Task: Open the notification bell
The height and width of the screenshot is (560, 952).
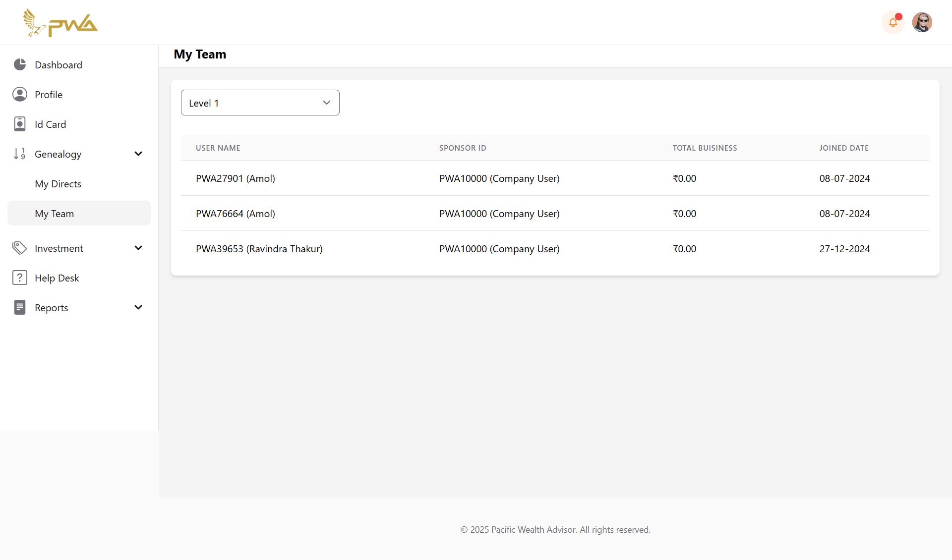Action: click(x=893, y=22)
